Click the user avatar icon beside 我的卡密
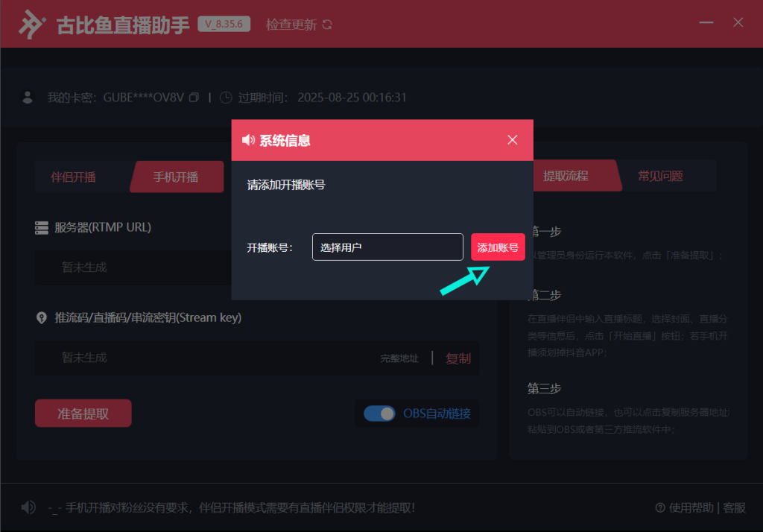This screenshot has width=763, height=532. (x=28, y=97)
